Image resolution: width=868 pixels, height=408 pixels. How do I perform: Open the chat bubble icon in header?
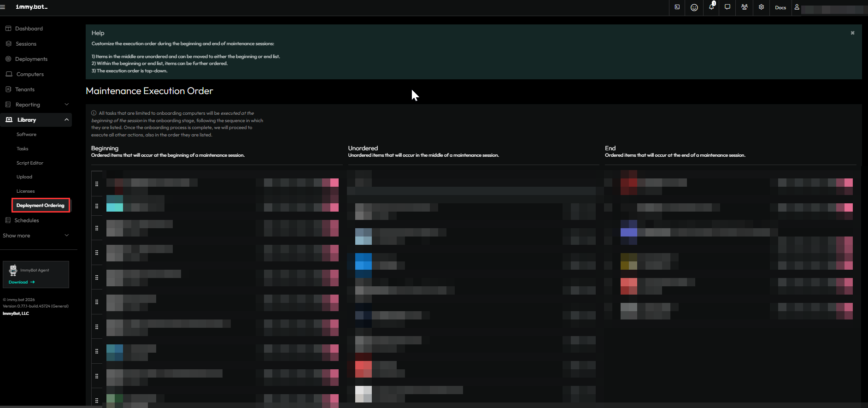(727, 7)
